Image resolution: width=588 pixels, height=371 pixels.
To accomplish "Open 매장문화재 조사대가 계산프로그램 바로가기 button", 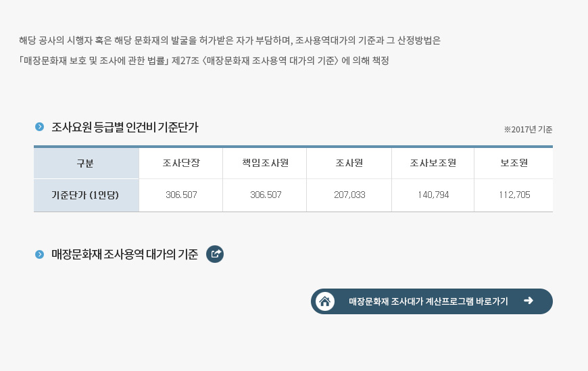I will click(x=432, y=301).
